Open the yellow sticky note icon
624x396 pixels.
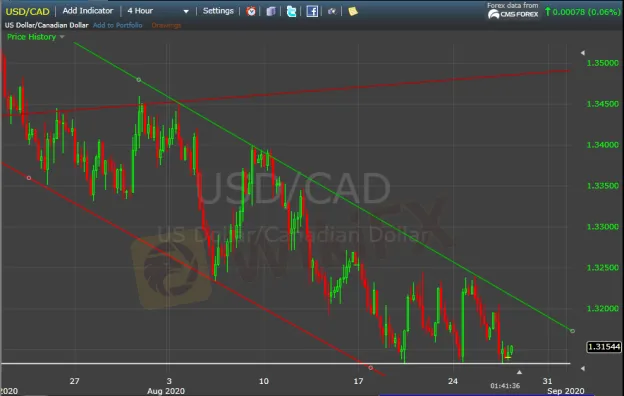(353, 11)
